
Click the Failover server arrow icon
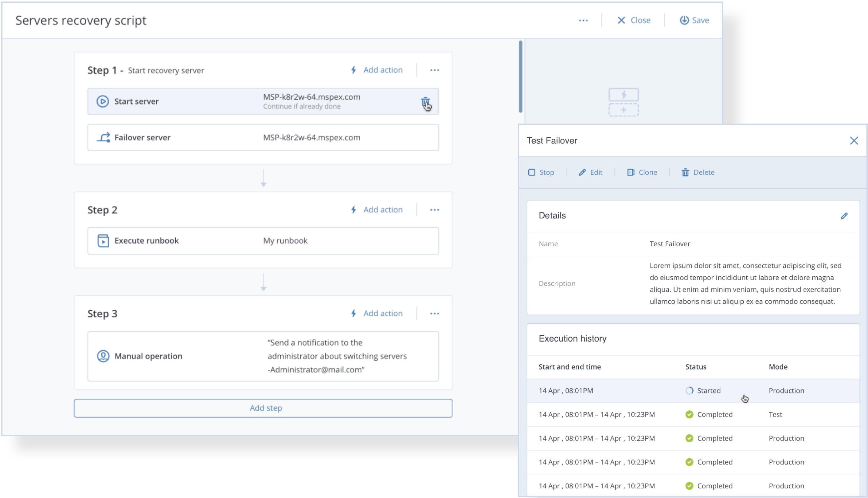103,137
